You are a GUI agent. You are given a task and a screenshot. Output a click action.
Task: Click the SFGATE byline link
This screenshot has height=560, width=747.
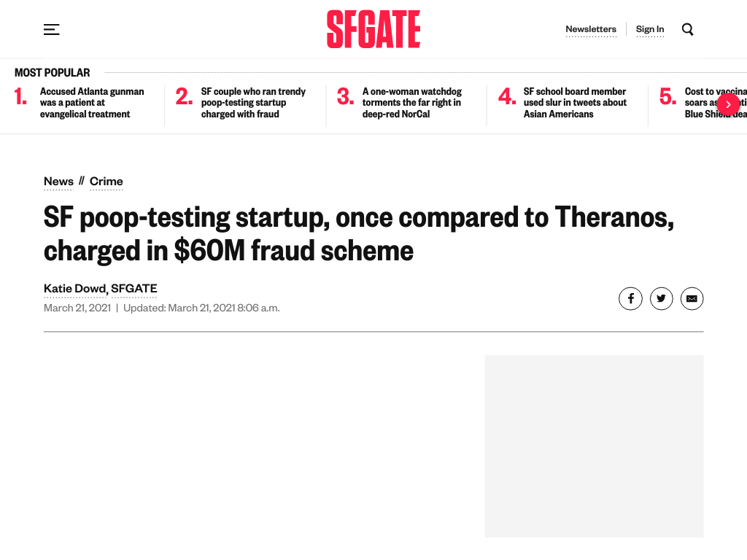[134, 289]
